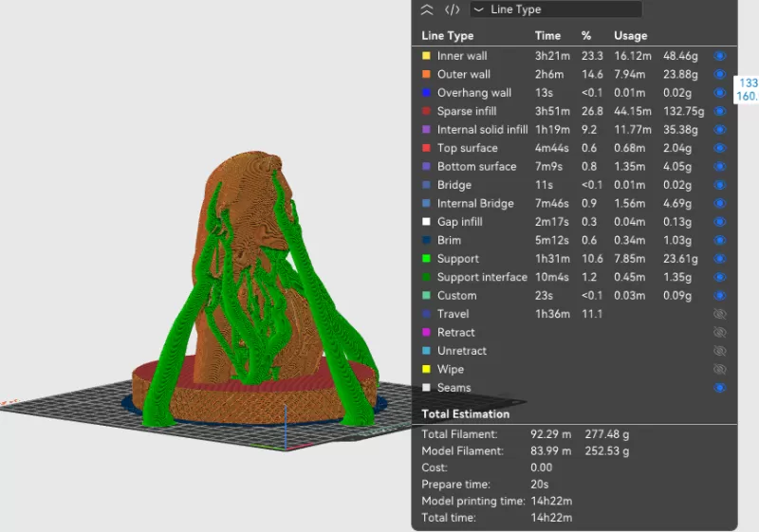Hide Inner wall lines via eye icon
Viewport: 759px width, 532px height.
pyautogui.click(x=719, y=56)
